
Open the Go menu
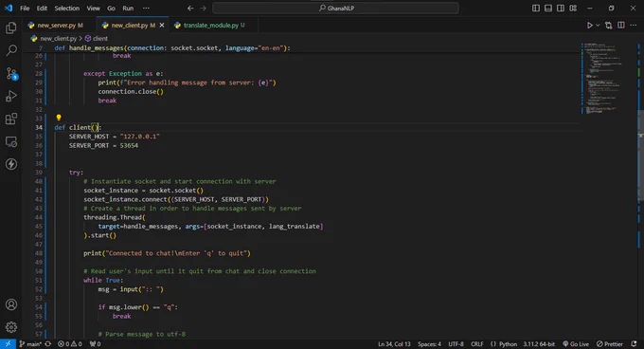(111, 8)
